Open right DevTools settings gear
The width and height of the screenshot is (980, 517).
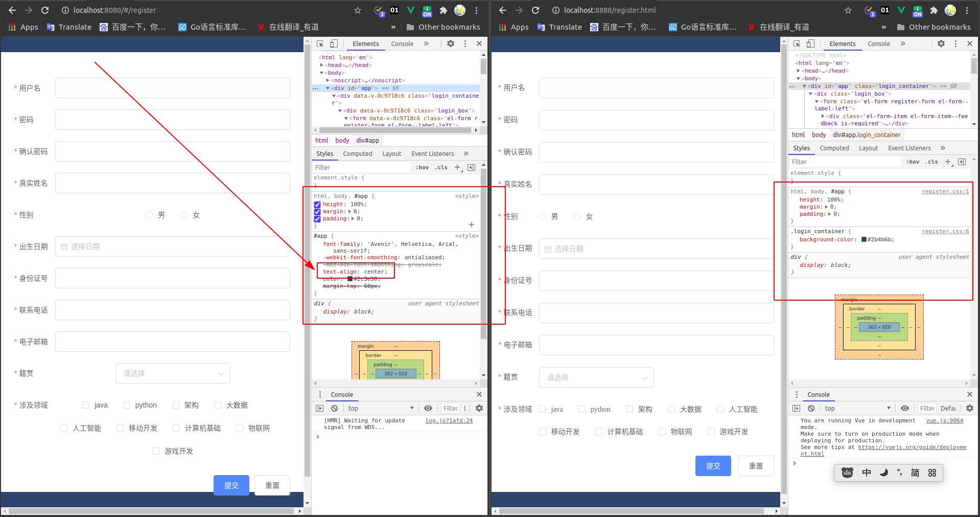(941, 44)
